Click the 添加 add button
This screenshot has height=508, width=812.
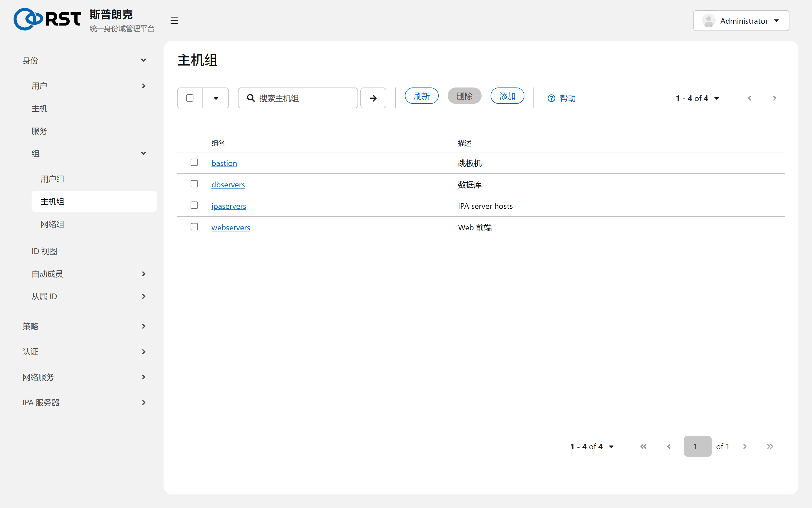click(x=507, y=96)
